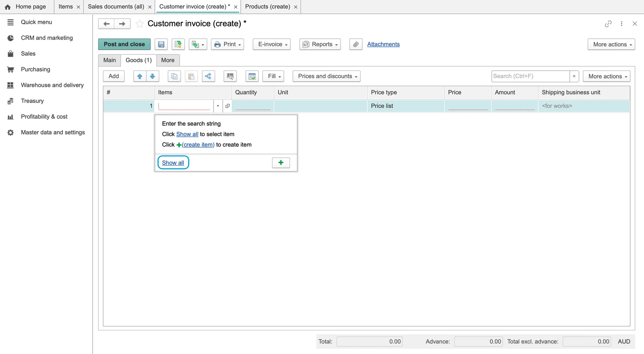The width and height of the screenshot is (644, 354).
Task: Open the Sales documents (all) tab
Action: click(116, 7)
